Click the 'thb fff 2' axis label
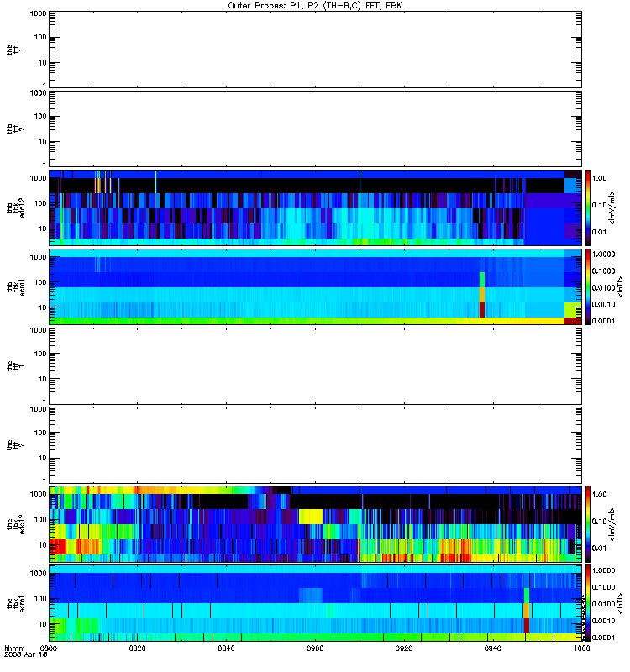The height and width of the screenshot is (672, 630). [16, 129]
